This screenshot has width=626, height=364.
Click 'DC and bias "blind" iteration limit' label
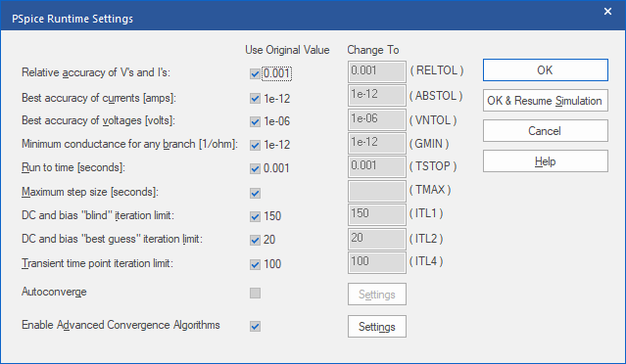pos(98,215)
